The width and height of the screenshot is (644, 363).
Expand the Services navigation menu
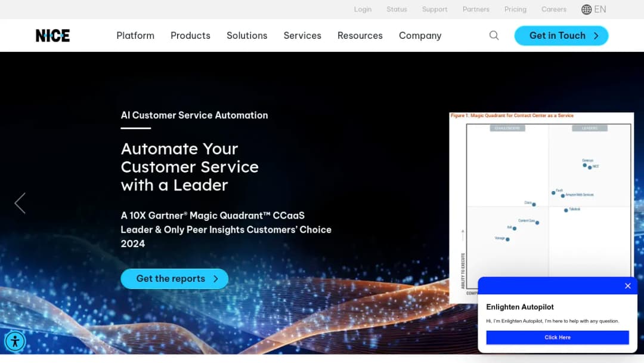(x=302, y=35)
